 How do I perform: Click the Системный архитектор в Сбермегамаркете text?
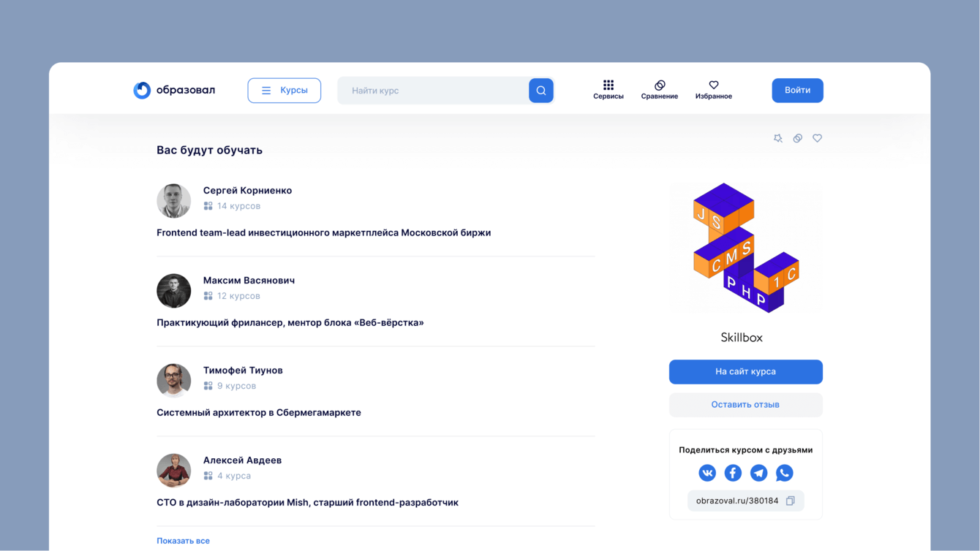[x=259, y=413]
